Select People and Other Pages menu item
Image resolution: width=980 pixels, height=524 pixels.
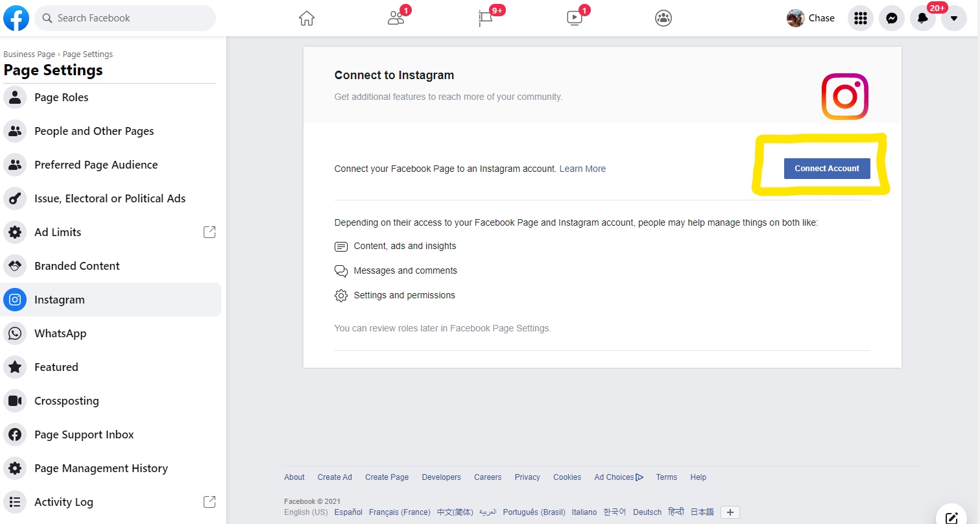[110, 131]
